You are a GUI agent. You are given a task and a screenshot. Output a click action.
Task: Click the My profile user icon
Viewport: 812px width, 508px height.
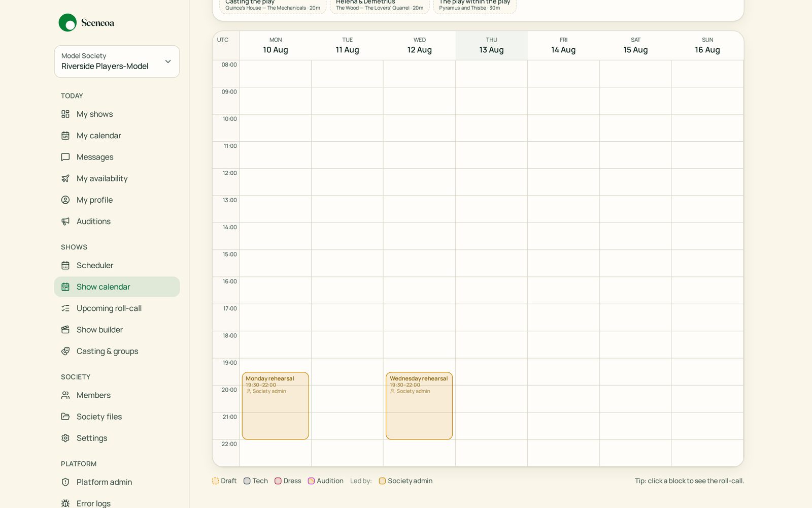point(65,200)
